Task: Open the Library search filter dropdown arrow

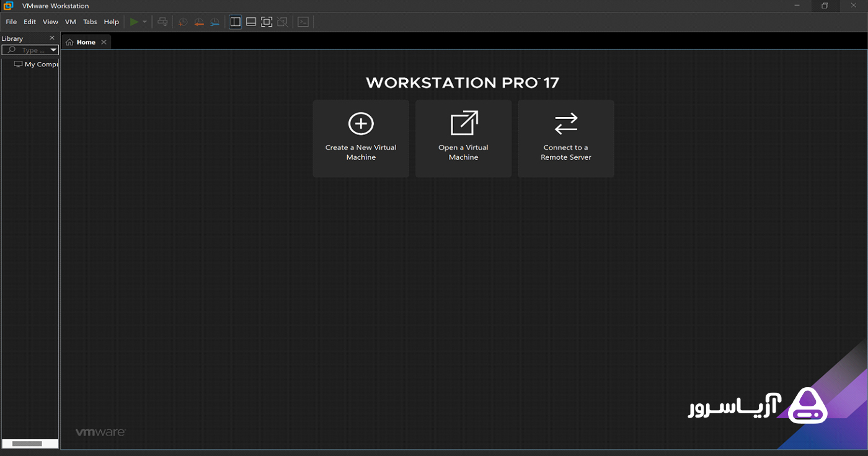Action: (x=53, y=50)
